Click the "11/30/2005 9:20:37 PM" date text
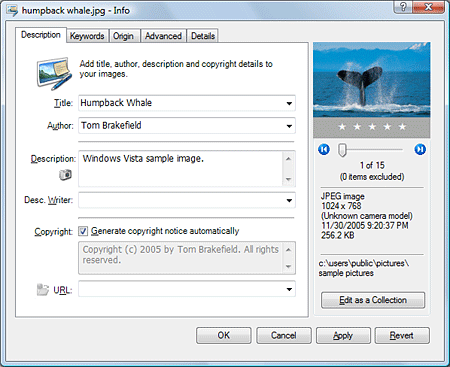 (365, 226)
